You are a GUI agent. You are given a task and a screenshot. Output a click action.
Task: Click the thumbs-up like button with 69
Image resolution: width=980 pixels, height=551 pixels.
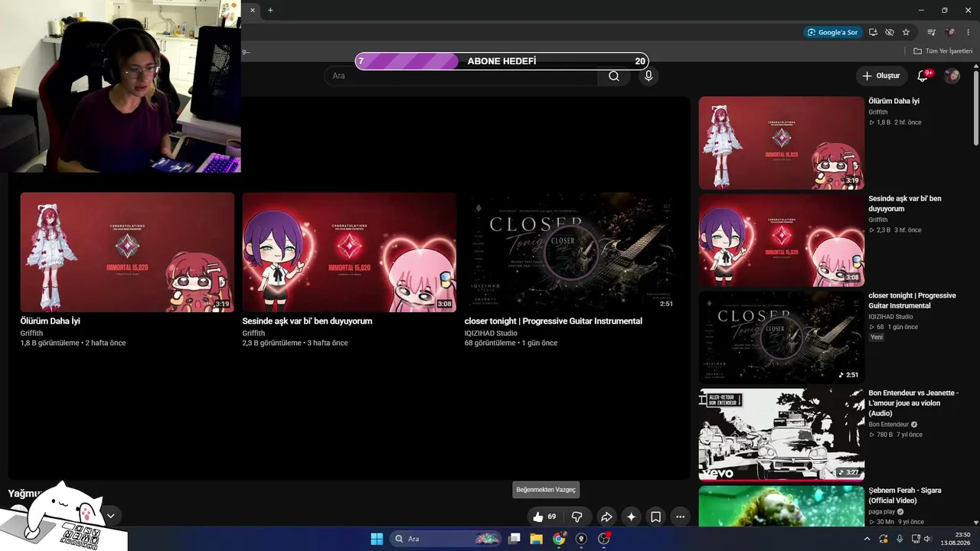(544, 517)
